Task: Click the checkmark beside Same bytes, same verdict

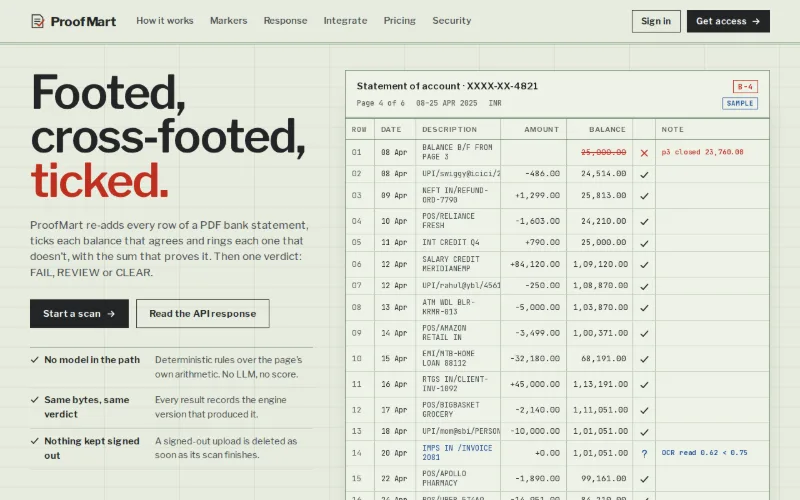Action: click(x=35, y=399)
